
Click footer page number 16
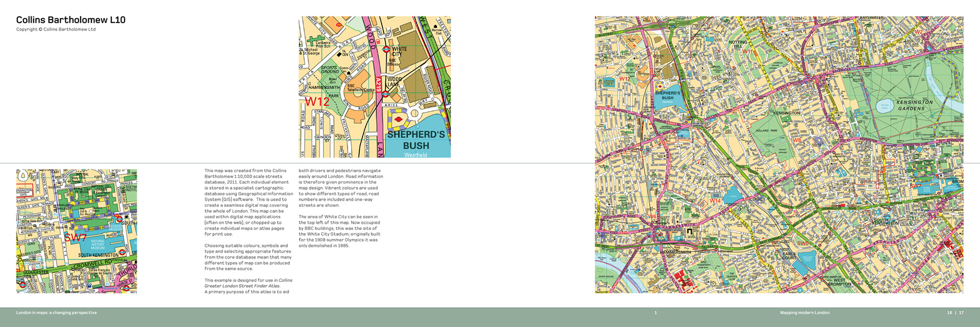949,313
